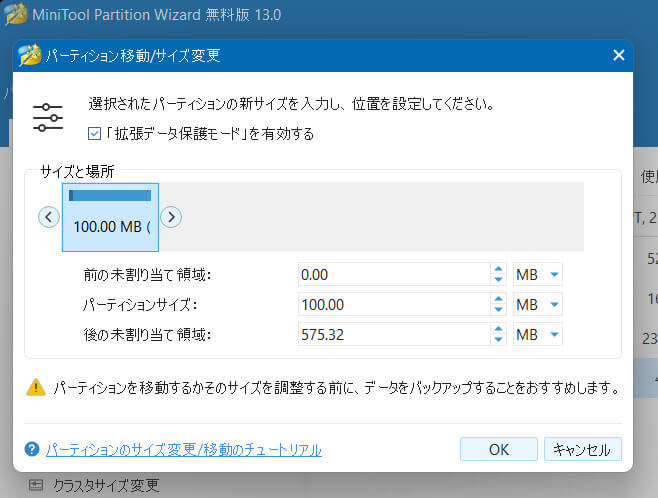Viewport: 658px width, 498px height.
Task: Click the MiniTool app logo in title bar
Action: point(17,17)
